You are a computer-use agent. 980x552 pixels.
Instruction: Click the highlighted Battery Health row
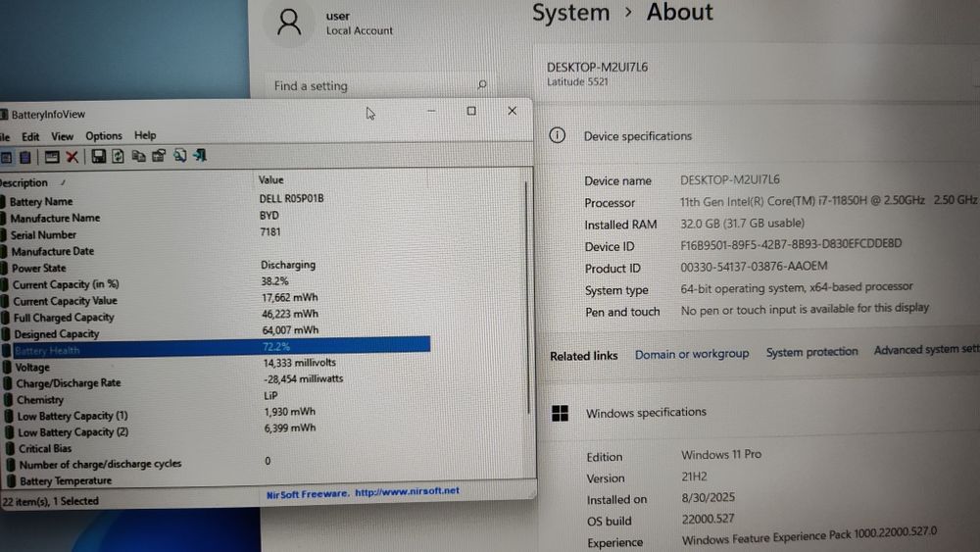pyautogui.click(x=217, y=348)
